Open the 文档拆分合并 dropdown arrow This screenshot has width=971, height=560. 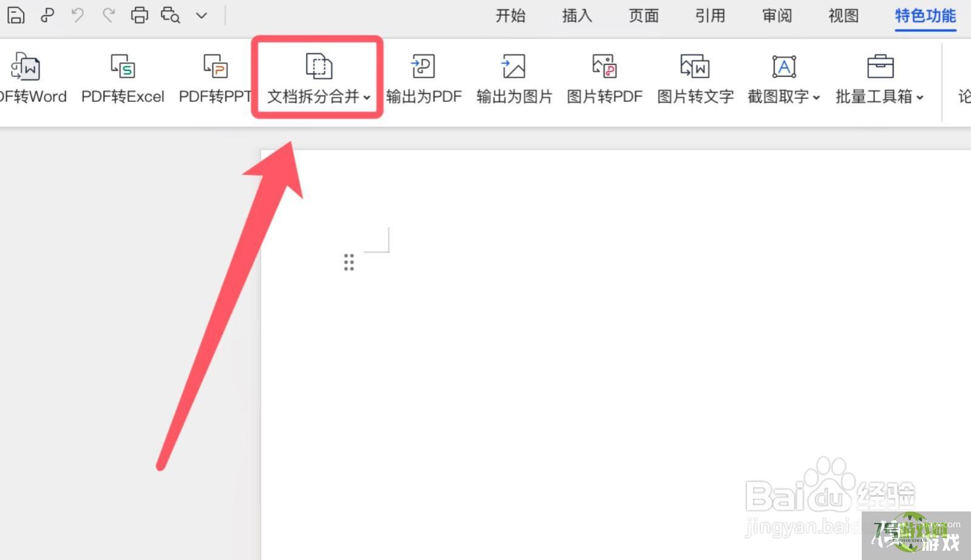(x=367, y=98)
